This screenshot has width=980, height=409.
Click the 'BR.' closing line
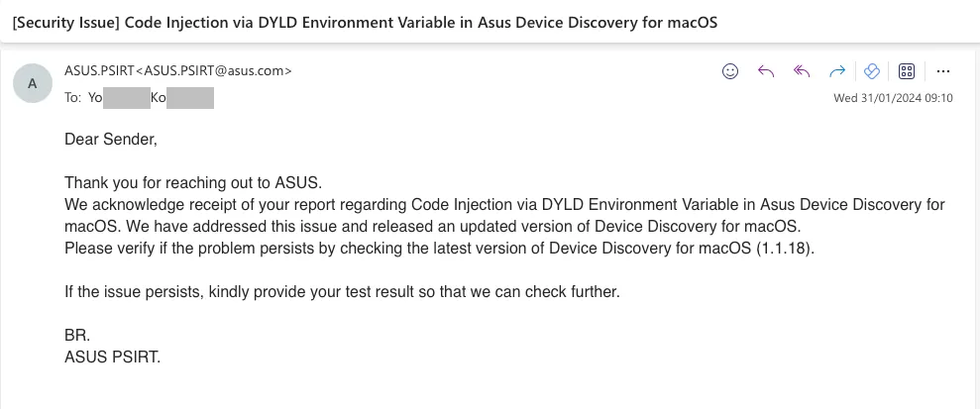coord(77,336)
